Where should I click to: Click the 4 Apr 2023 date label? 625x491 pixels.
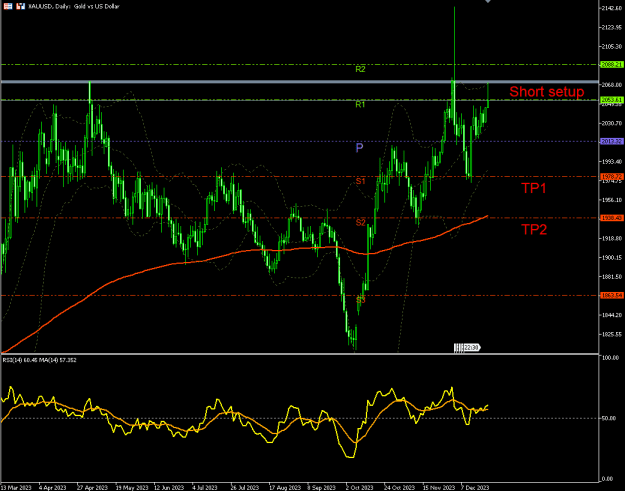click(53, 488)
